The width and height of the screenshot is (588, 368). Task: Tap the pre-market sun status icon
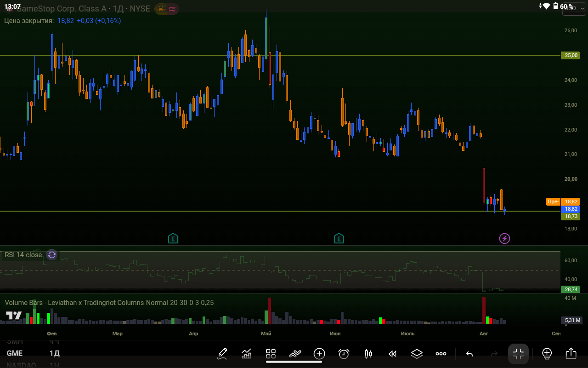(161, 9)
